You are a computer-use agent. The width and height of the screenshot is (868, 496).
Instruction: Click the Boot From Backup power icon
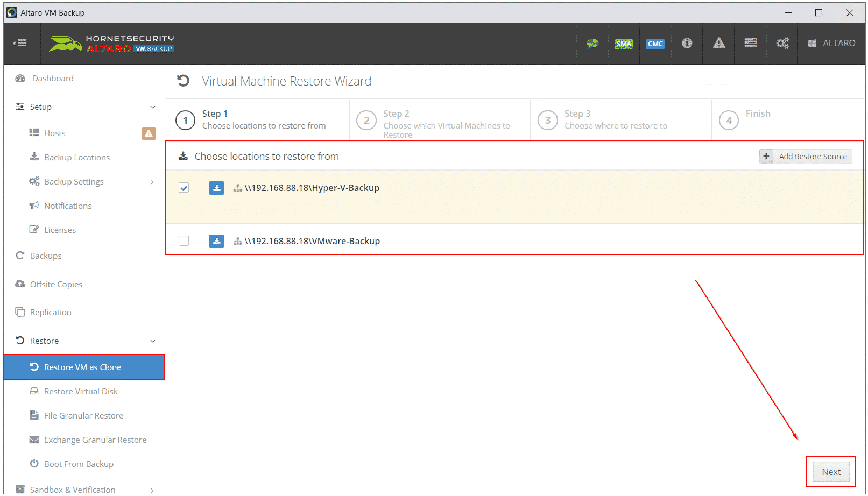coord(34,464)
